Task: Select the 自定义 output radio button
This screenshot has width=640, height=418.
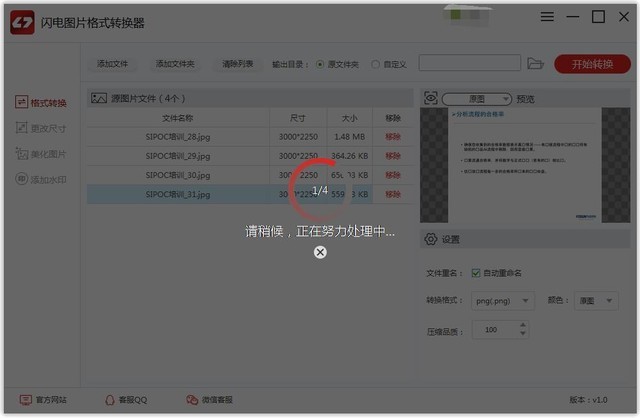Action: coord(375,64)
